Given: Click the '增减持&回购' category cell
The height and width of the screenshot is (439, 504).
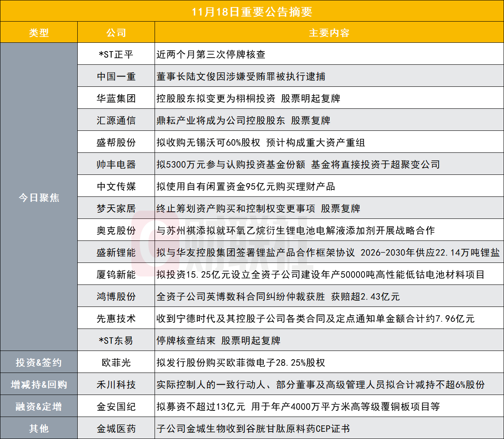Looking at the screenshot, I should pyautogui.click(x=39, y=385).
